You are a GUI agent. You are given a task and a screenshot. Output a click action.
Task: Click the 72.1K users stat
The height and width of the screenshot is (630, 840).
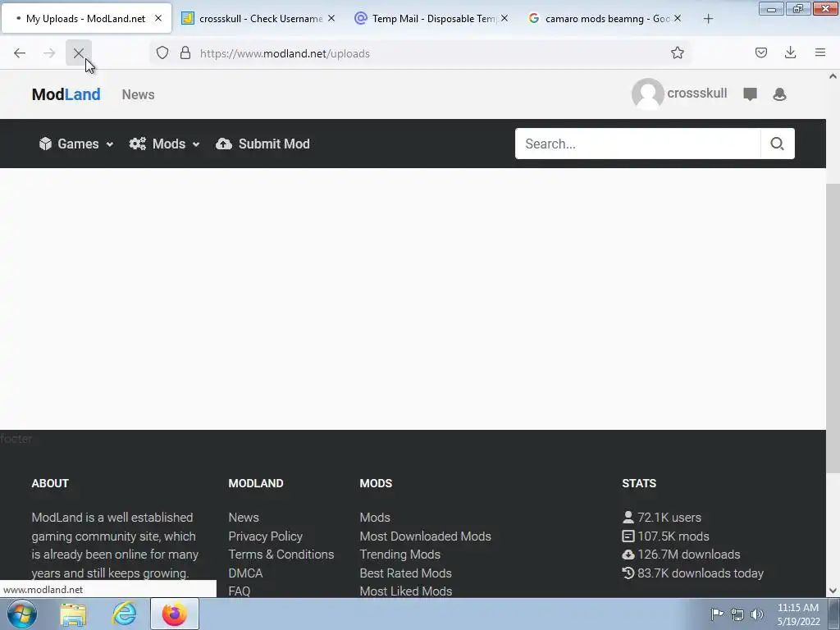coord(662,518)
